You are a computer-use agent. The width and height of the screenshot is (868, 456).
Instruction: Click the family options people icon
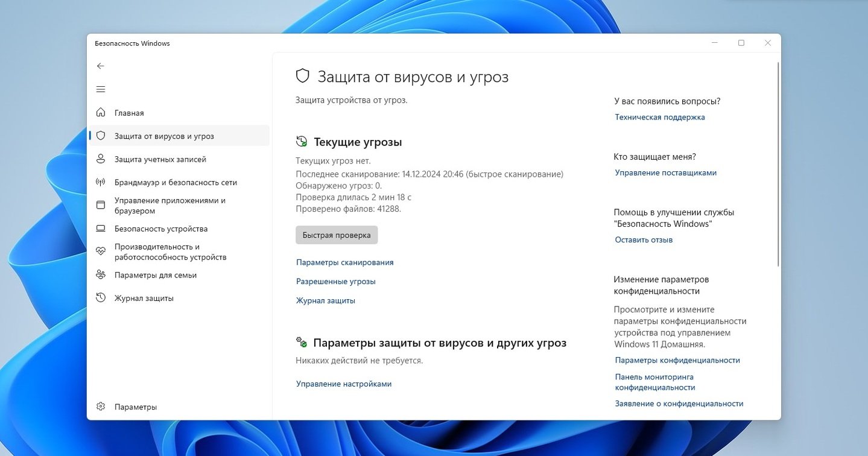coord(101,275)
